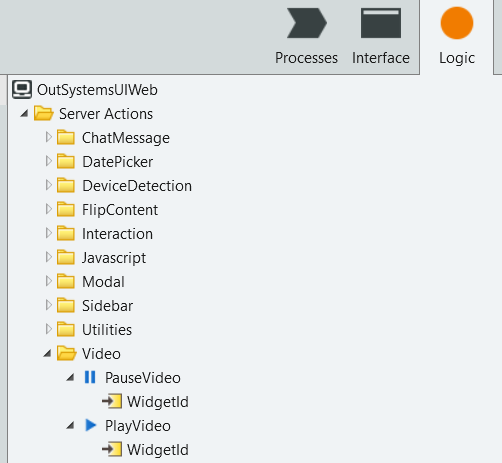
Task: Collapse the PauseVideo action node
Action: 70,377
